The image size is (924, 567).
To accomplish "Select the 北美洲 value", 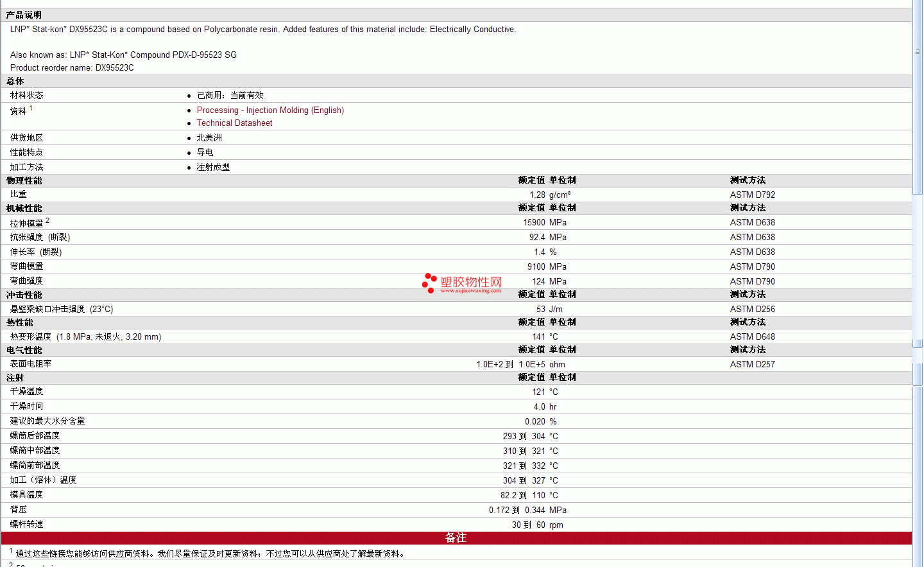I will click(209, 138).
